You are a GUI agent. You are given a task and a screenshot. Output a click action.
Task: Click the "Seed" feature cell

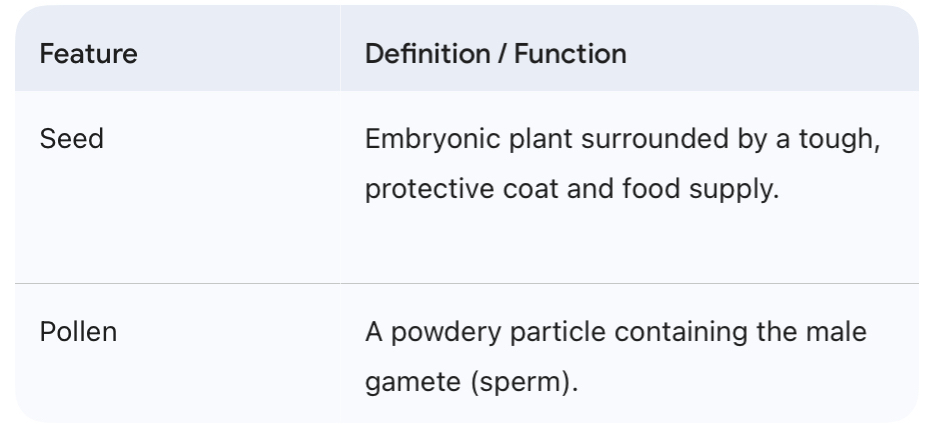tap(71, 138)
